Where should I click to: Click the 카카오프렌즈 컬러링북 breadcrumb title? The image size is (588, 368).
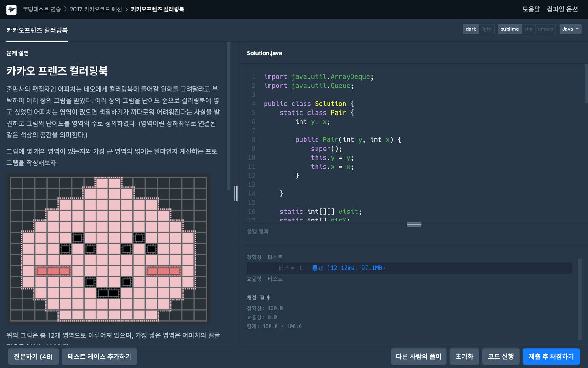[158, 9]
